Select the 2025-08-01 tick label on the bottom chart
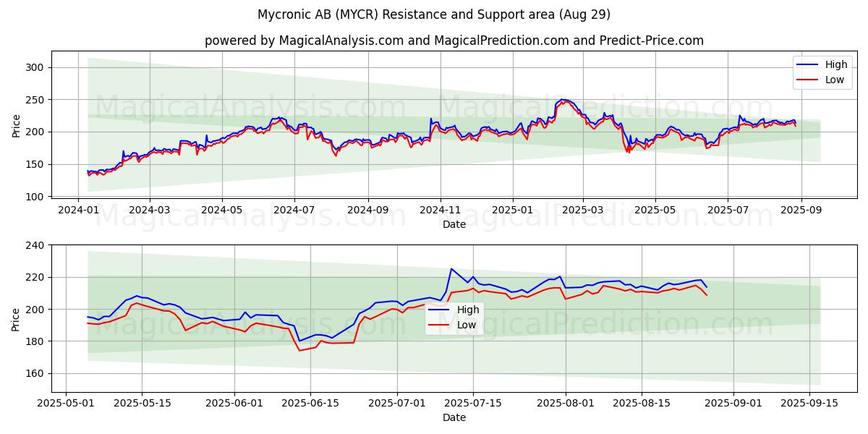 pyautogui.click(x=565, y=404)
